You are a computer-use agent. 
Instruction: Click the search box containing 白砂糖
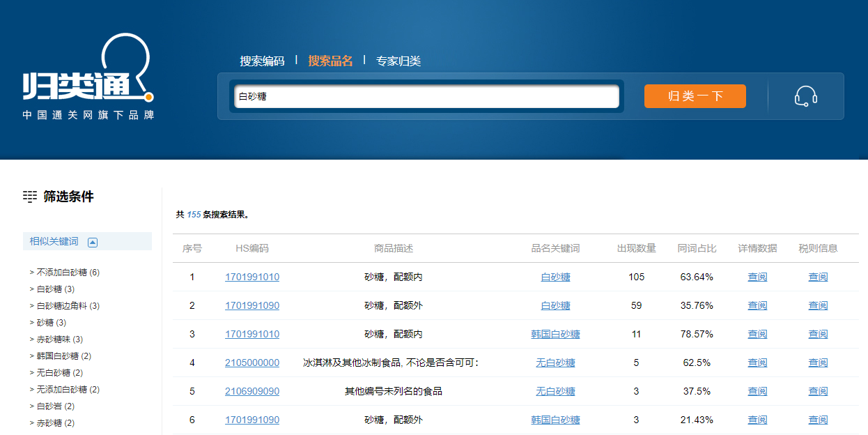[426, 96]
